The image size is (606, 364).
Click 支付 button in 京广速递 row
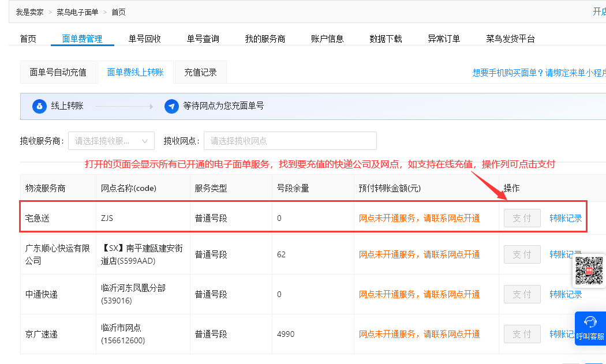click(522, 334)
